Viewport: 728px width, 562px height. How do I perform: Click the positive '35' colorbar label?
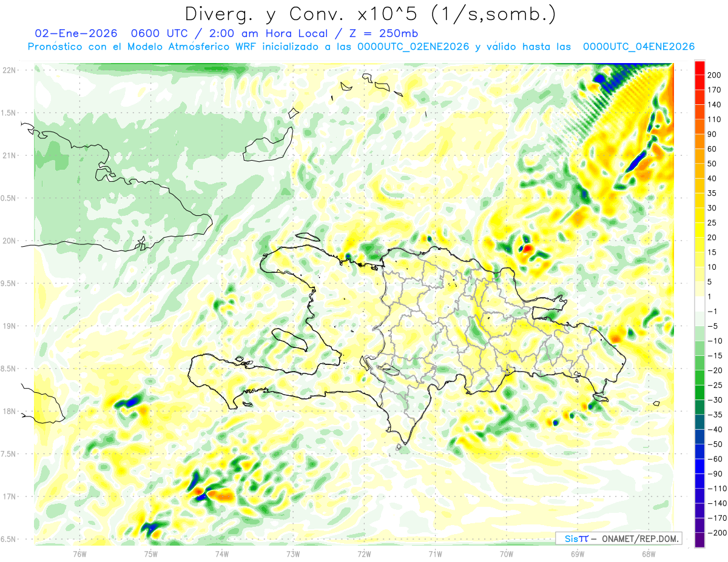pyautogui.click(x=713, y=193)
